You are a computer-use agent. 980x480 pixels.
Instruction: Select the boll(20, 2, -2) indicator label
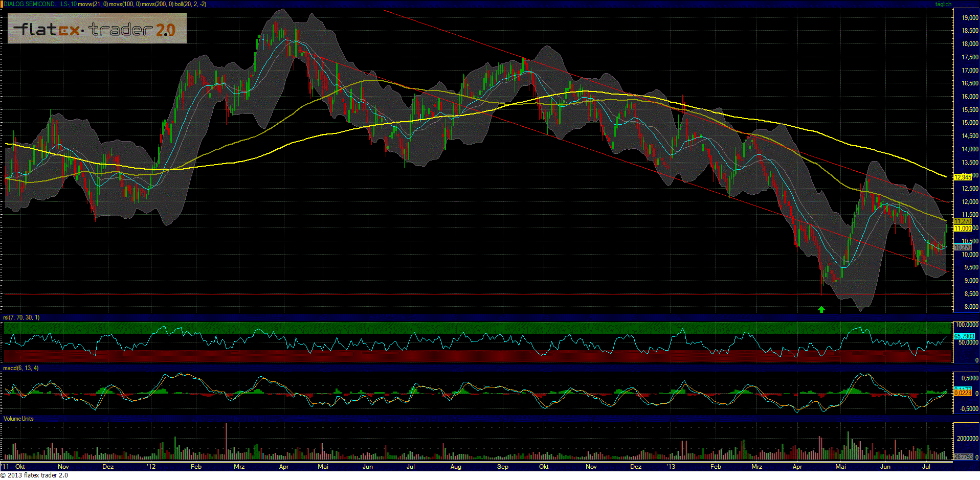pos(190,4)
